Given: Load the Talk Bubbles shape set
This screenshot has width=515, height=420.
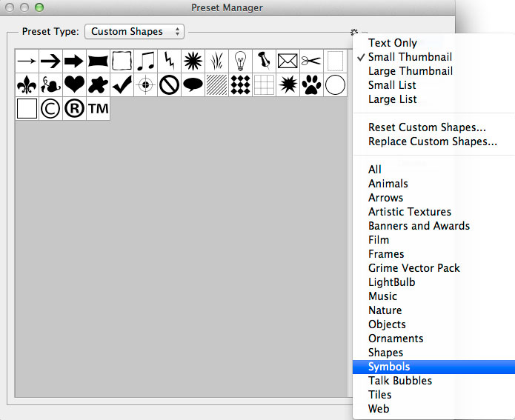Looking at the screenshot, I should tap(399, 381).
